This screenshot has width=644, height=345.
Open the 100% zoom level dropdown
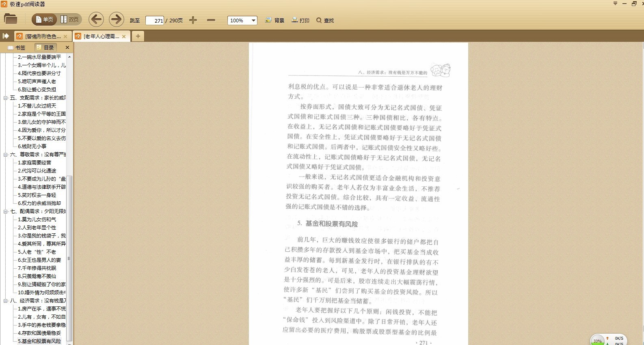[253, 20]
